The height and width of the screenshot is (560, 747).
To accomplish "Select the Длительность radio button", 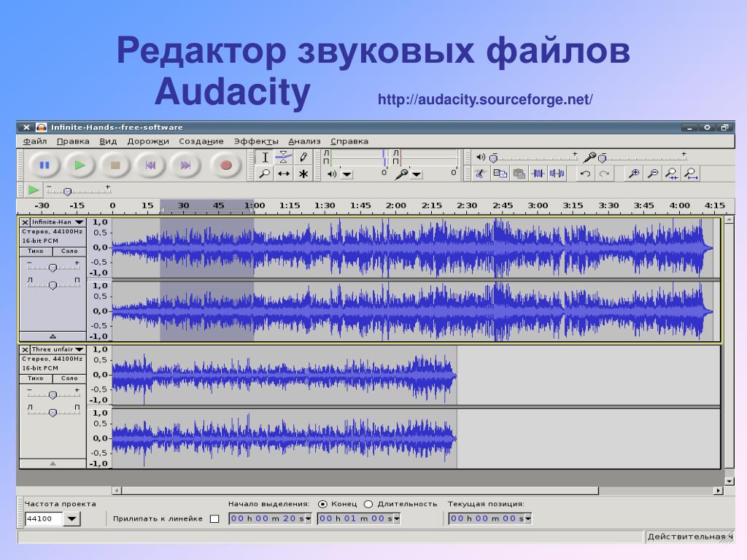I will 368,504.
